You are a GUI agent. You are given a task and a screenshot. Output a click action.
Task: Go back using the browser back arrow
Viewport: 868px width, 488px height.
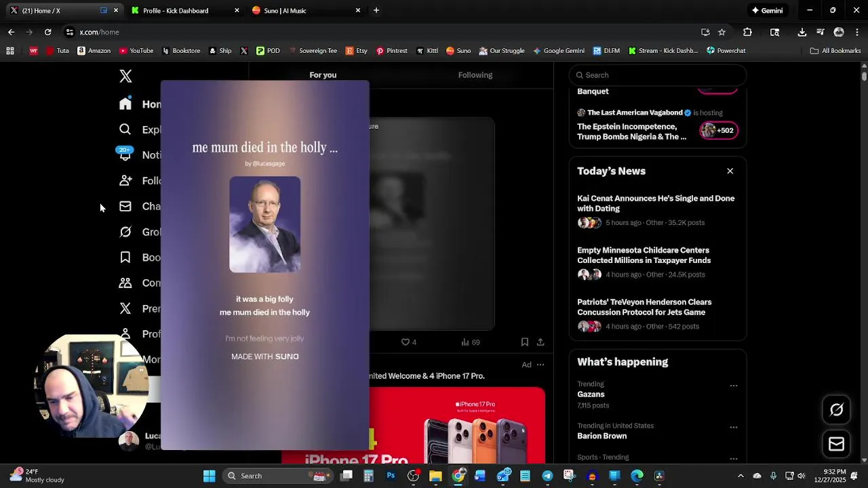point(11,32)
